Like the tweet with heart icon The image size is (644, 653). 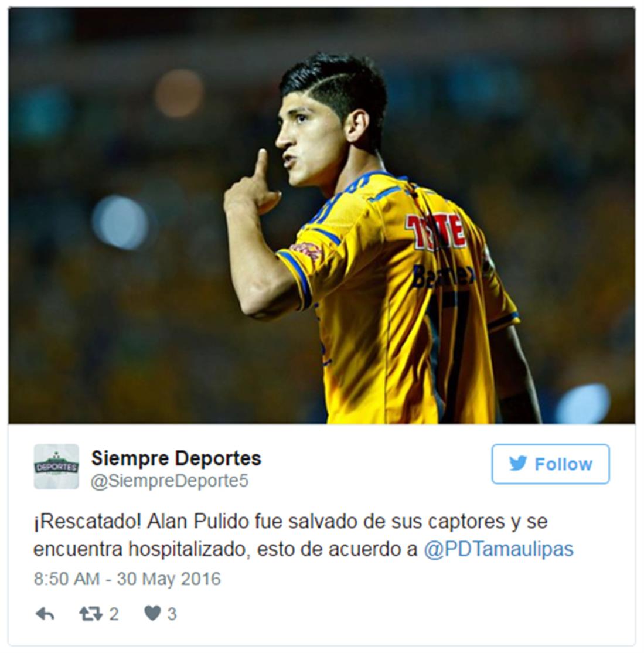[x=152, y=613]
